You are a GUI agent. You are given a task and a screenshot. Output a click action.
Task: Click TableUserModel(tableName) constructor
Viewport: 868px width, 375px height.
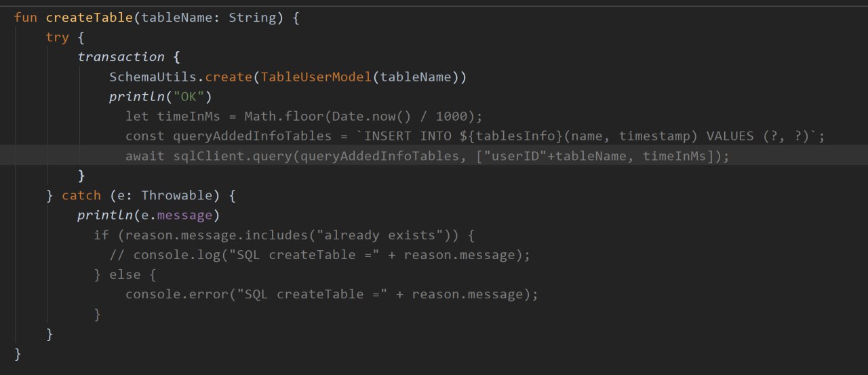click(360, 77)
